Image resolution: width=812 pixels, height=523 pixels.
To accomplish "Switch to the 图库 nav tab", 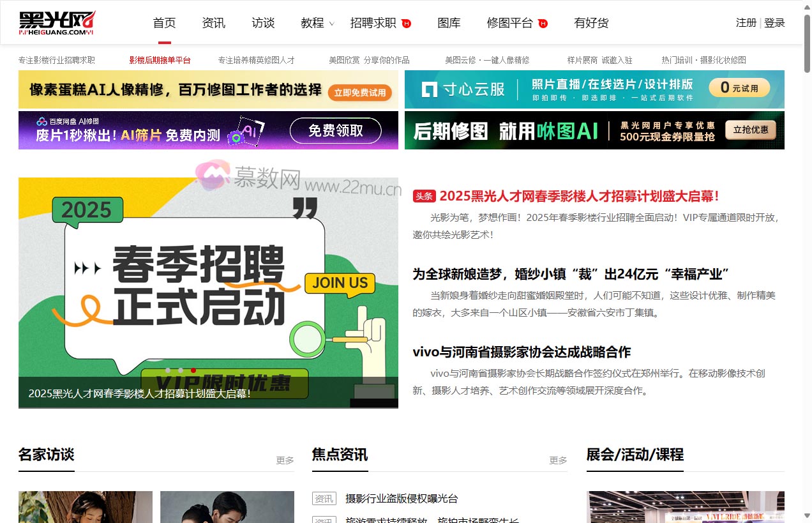I will 449,23.
